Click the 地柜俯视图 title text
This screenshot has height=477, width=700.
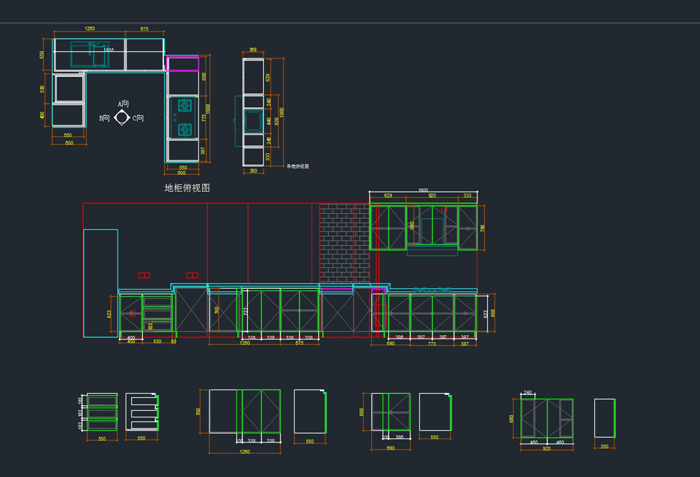187,188
